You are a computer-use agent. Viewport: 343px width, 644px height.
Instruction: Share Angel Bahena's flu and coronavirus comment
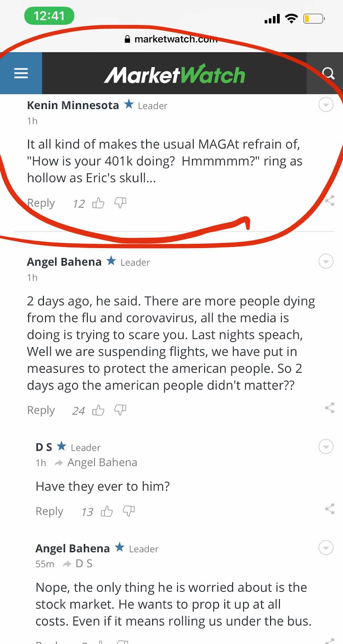tap(330, 408)
